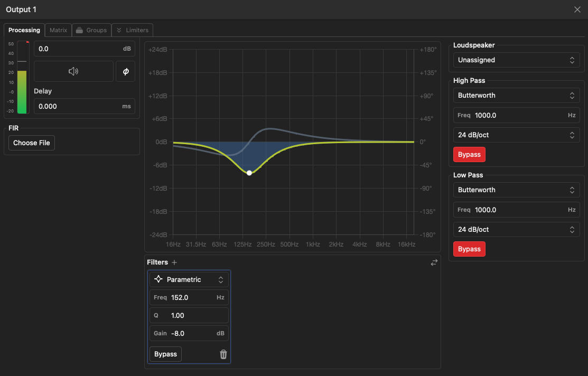Screen dimensions: 588x376
Task: Open the Loudspeaker Unassigned dropdown
Action: 516,60
